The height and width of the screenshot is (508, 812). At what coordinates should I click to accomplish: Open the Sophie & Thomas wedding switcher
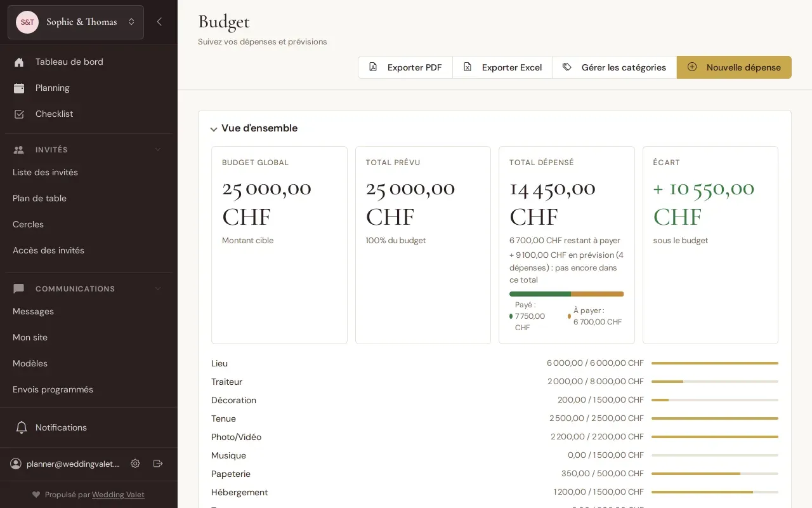[76, 22]
